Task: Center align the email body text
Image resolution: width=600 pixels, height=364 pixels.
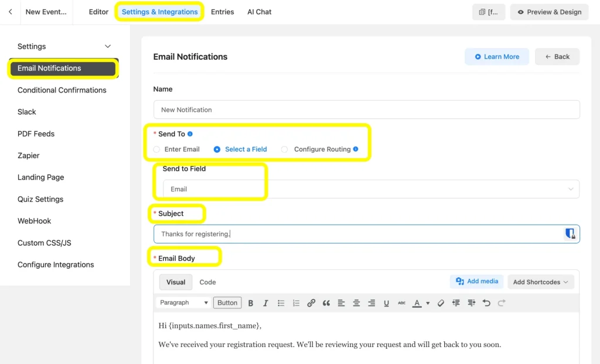Action: click(x=356, y=303)
